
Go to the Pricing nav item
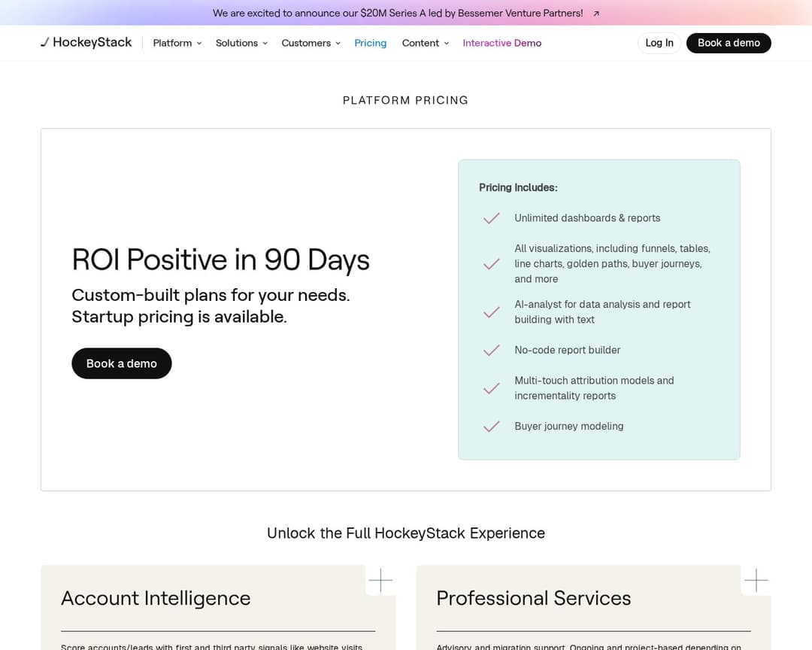click(370, 43)
